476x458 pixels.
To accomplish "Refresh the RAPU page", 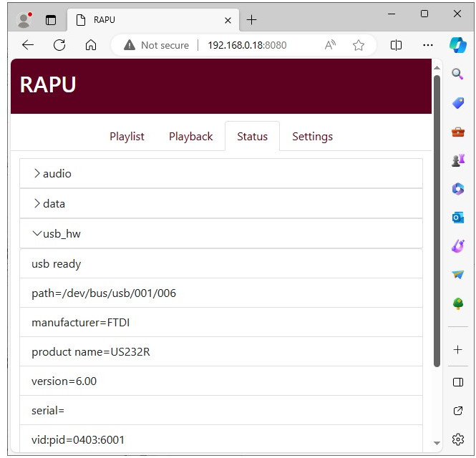I will [59, 45].
